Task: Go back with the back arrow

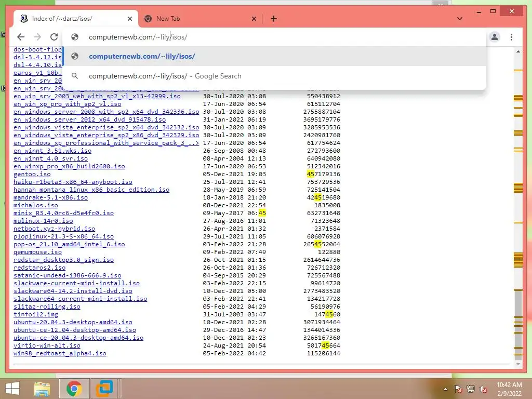Action: [21, 37]
